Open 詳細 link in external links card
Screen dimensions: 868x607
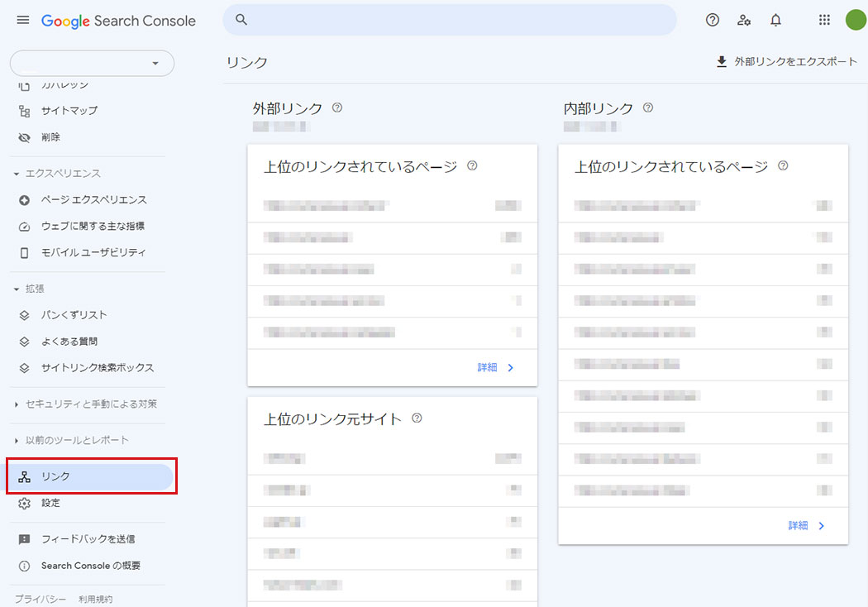(496, 368)
